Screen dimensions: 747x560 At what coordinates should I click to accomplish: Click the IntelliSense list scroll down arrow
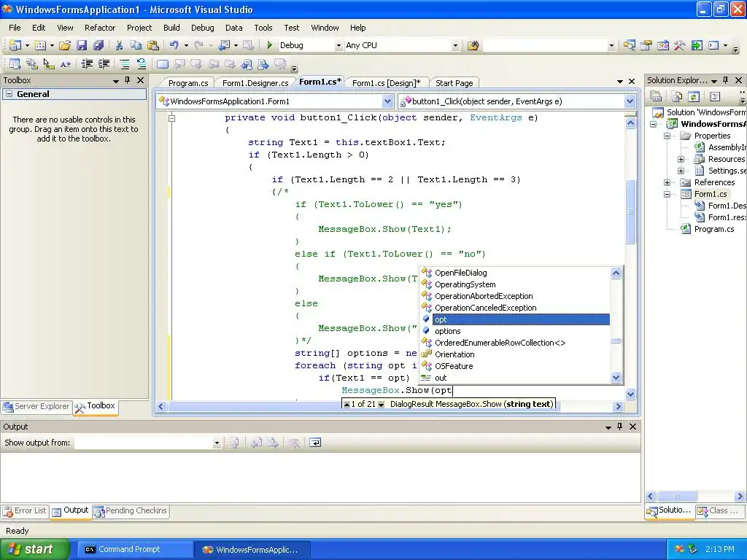click(616, 378)
